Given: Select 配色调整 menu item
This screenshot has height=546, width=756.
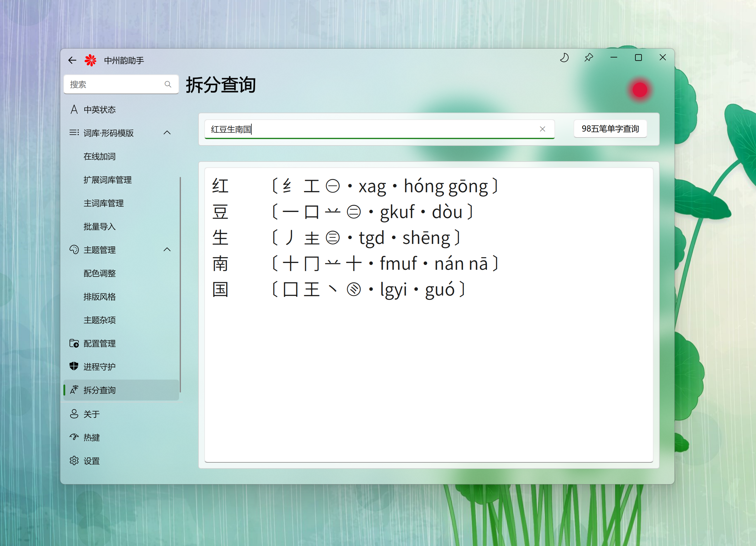Looking at the screenshot, I should click(99, 273).
